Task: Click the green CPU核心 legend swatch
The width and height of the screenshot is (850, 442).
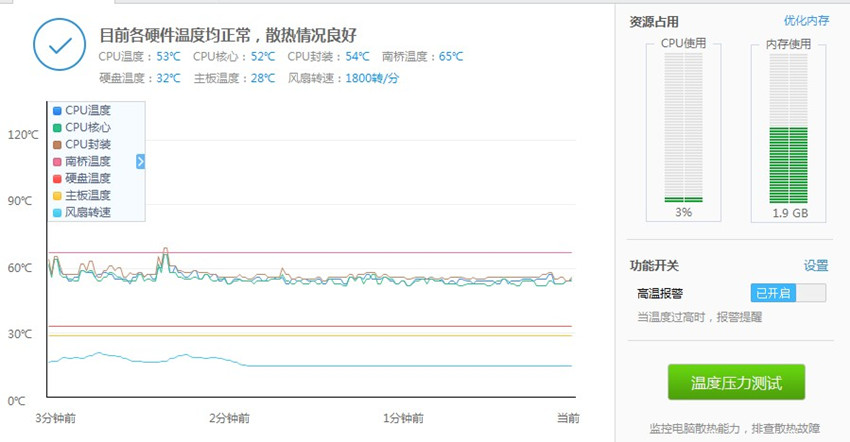Action: click(57, 128)
